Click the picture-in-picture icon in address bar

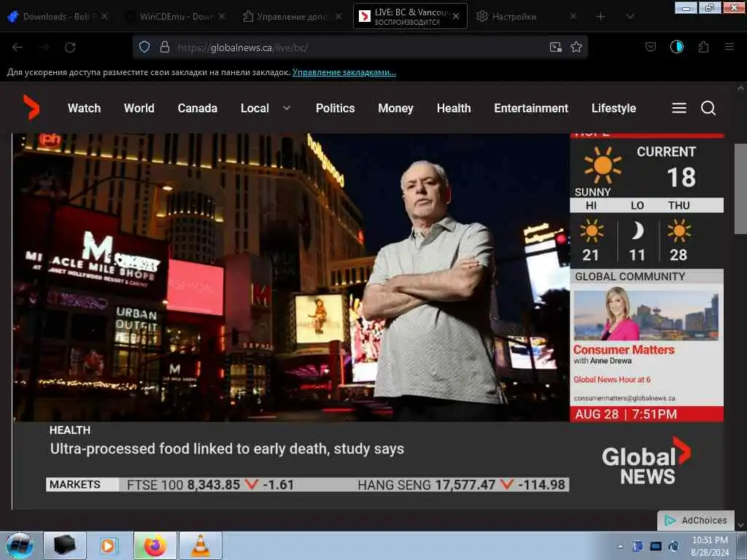point(555,47)
